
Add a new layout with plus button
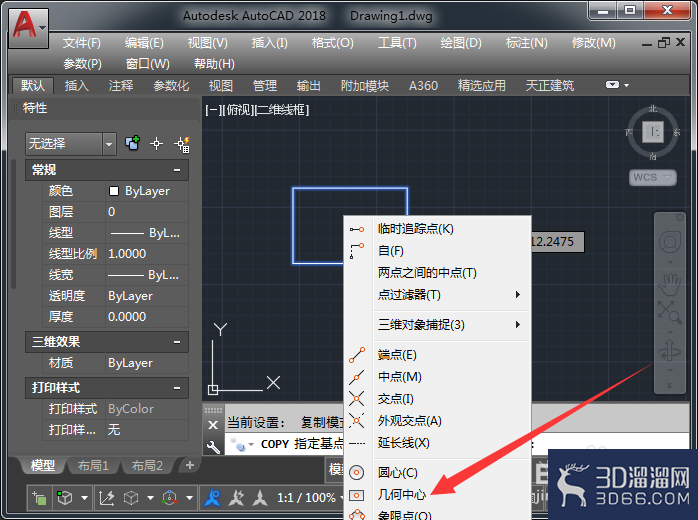190,465
